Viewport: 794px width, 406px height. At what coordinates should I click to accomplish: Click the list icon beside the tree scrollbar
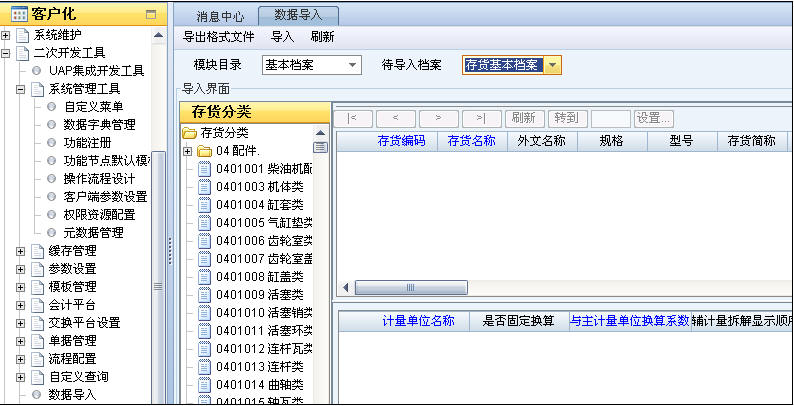point(320,147)
